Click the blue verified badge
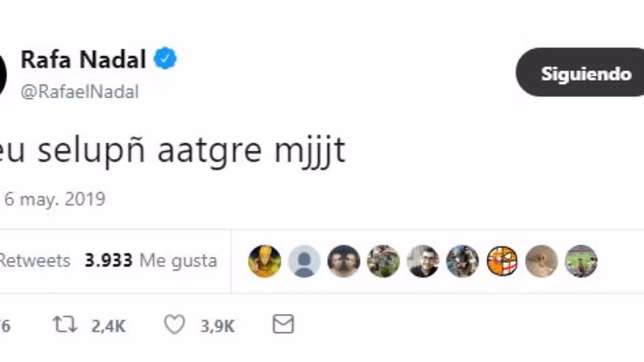The width and height of the screenshot is (644, 362). [165, 60]
